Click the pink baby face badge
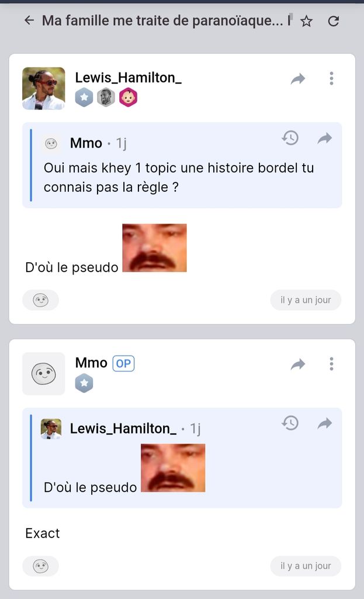The image size is (364, 599). click(x=128, y=97)
